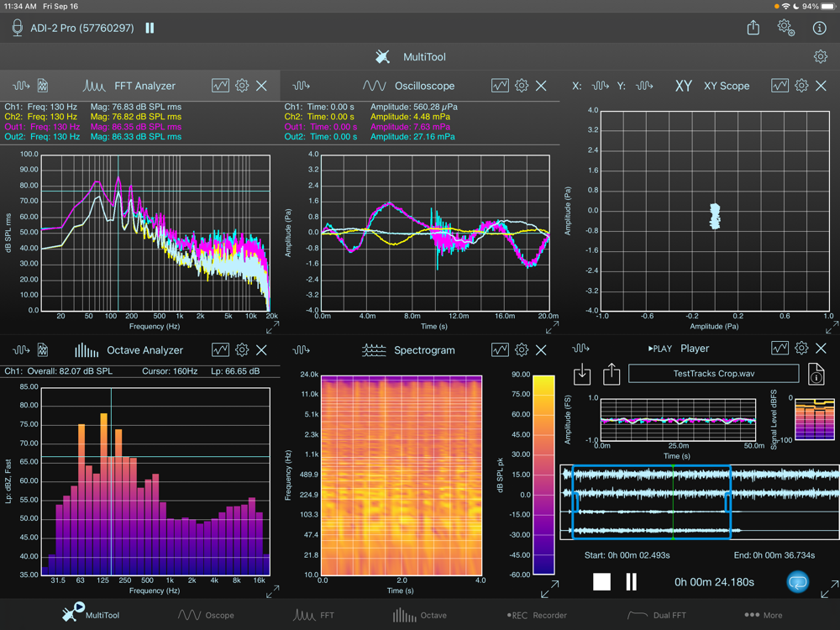Viewport: 840px width, 630px height.
Task: Click the TestTracks Crop.wav file name
Action: tap(713, 374)
